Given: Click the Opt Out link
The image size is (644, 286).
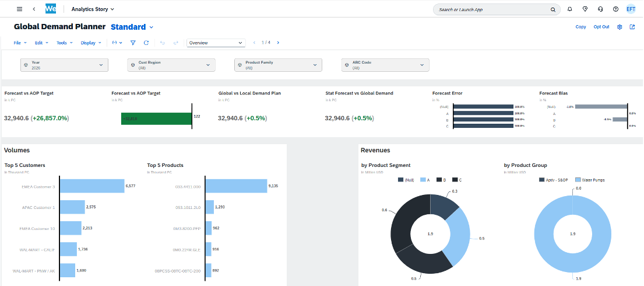Looking at the screenshot, I should coord(601,27).
